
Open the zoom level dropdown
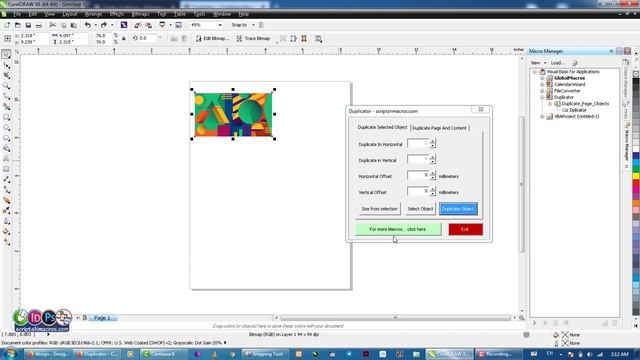pos(220,25)
